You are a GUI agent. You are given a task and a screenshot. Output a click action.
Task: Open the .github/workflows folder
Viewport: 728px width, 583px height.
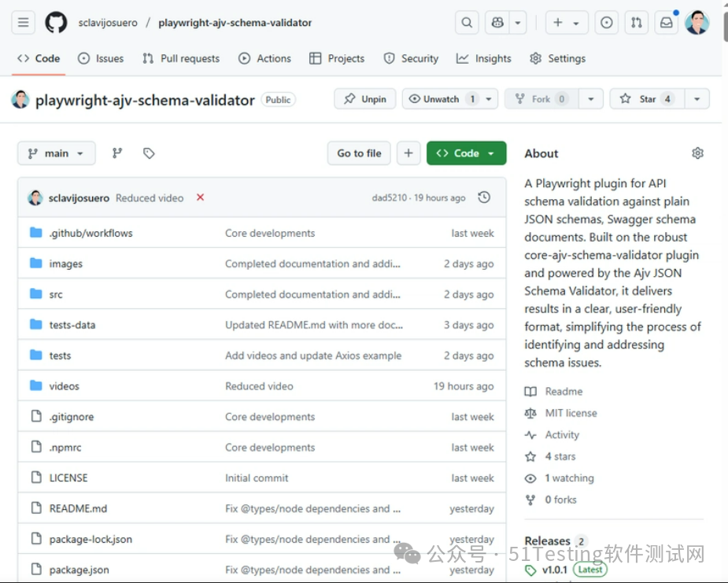(91, 233)
